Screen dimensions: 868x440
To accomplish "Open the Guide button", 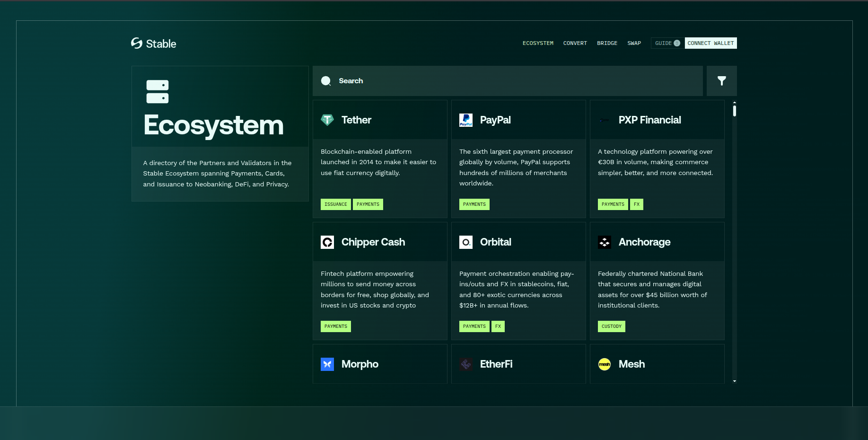I will [x=667, y=43].
